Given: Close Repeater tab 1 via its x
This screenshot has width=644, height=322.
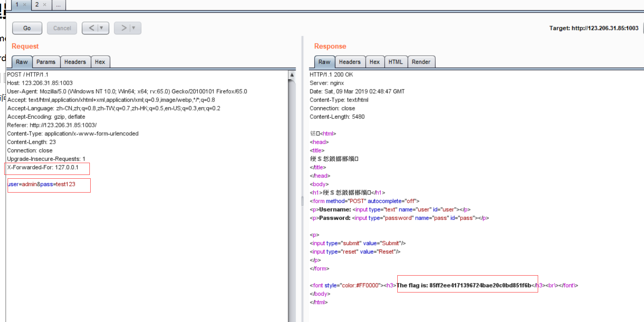Looking at the screenshot, I should coord(25,5).
